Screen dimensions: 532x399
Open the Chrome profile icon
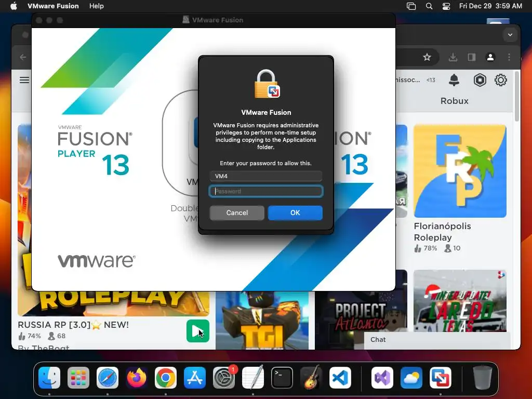(x=490, y=57)
